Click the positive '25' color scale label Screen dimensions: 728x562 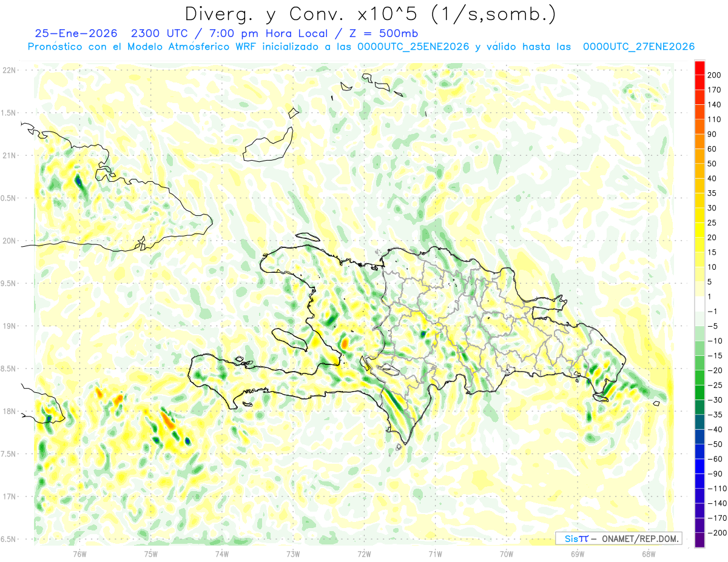point(712,223)
